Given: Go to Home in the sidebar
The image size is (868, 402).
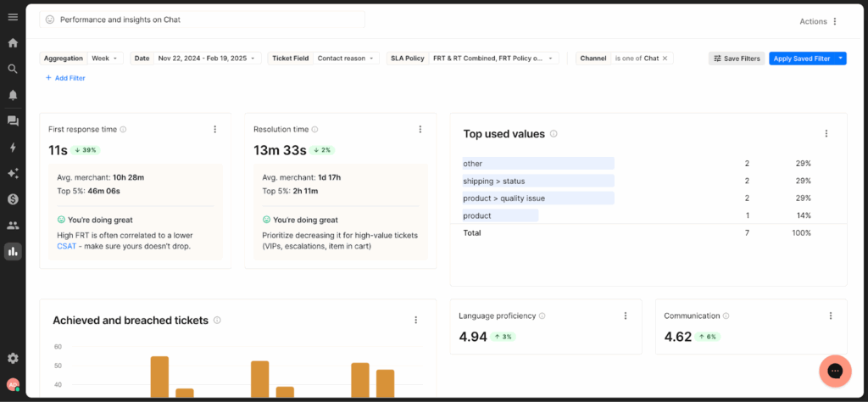Looking at the screenshot, I should [13, 42].
